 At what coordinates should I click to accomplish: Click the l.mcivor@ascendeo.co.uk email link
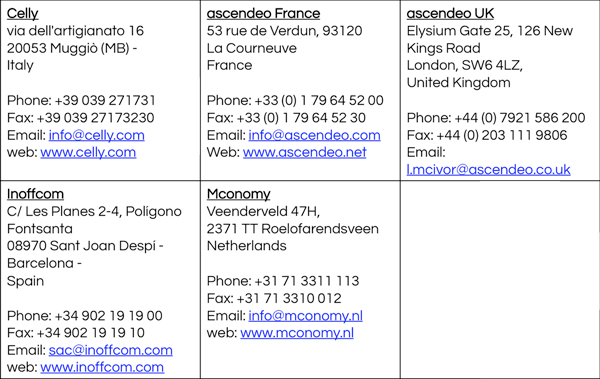[x=488, y=170]
